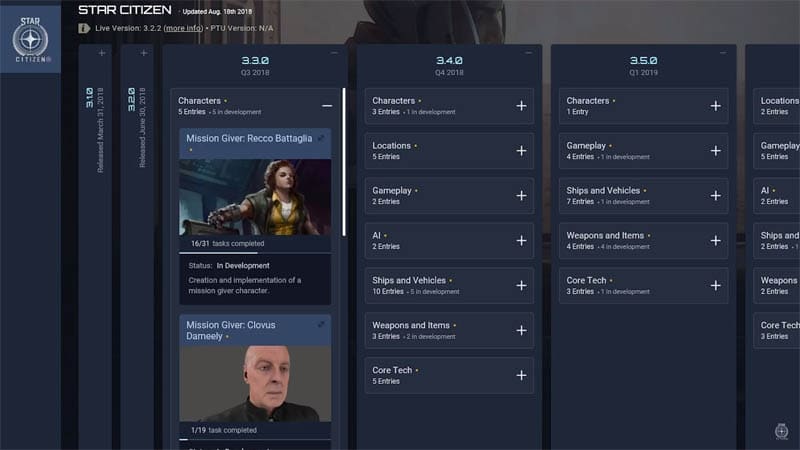The width and height of the screenshot is (800, 450).
Task: Click 'Released March 31, 2018' label
Action: [x=100, y=130]
